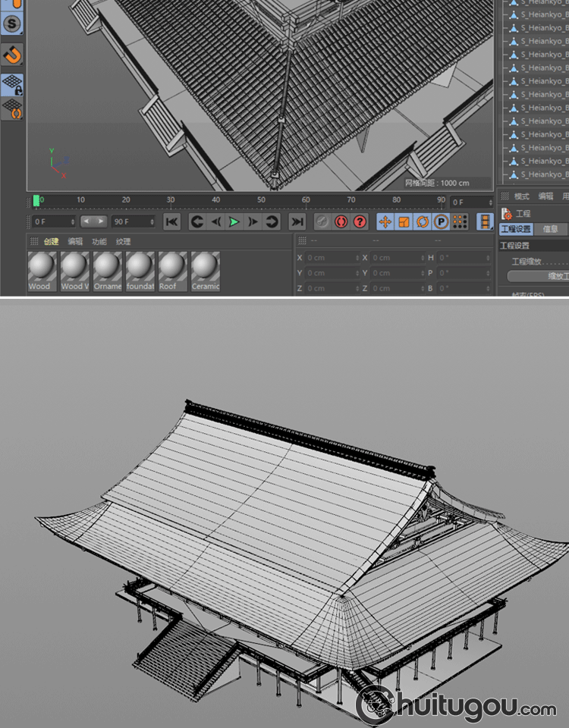Click stepper arrows on position X field
569x728 pixels.
(357, 258)
